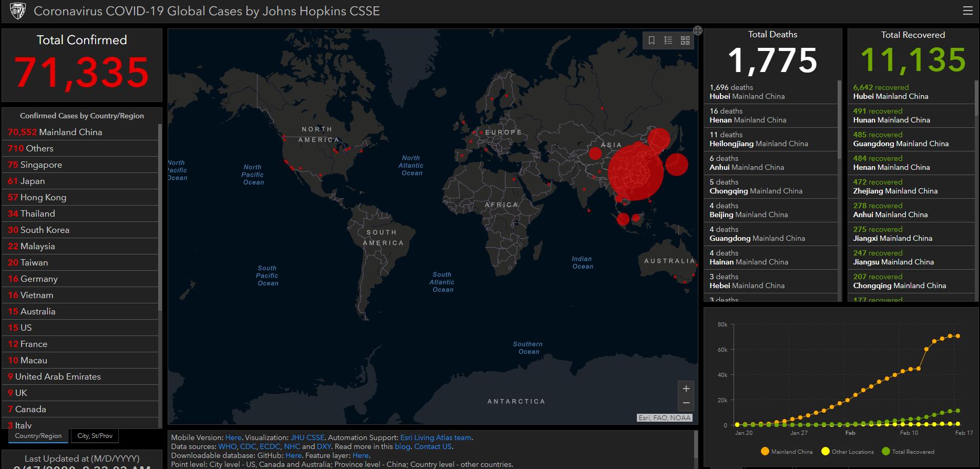This screenshot has width=980, height=469.
Task: Select Australia row in country list
Action: click(80, 311)
